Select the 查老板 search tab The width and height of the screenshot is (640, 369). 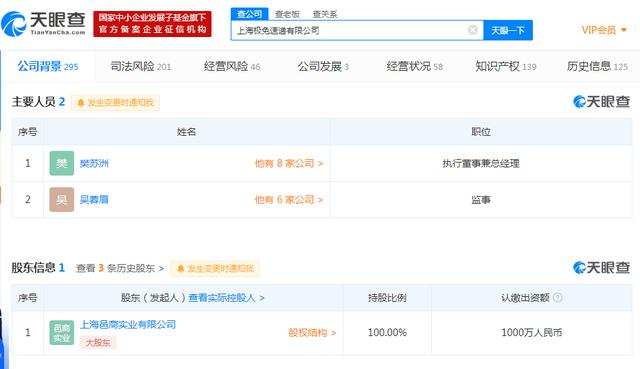tap(287, 14)
